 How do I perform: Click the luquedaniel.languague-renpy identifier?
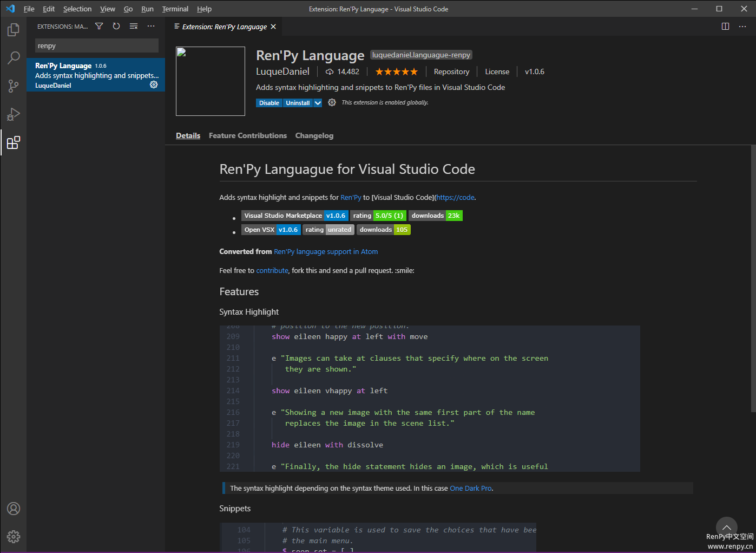coord(421,55)
